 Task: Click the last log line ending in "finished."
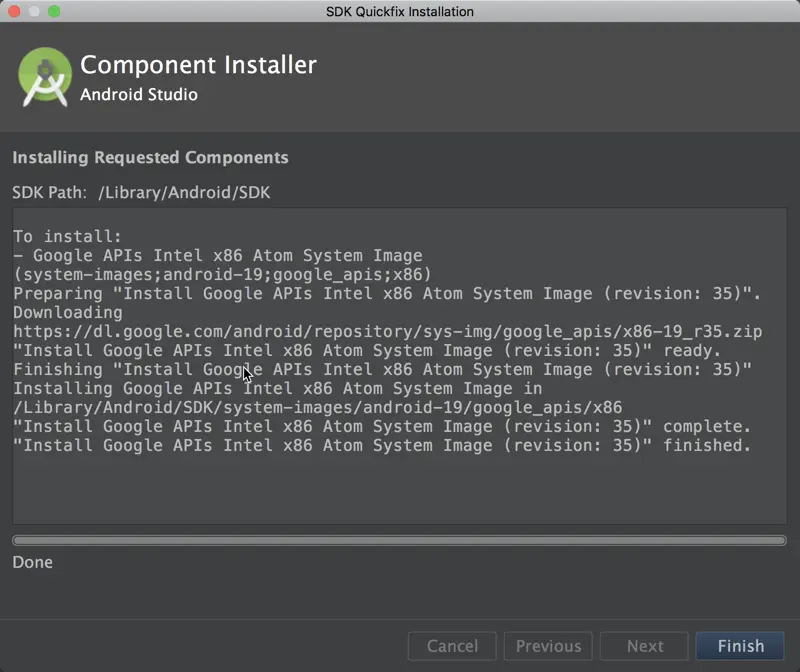tap(382, 445)
